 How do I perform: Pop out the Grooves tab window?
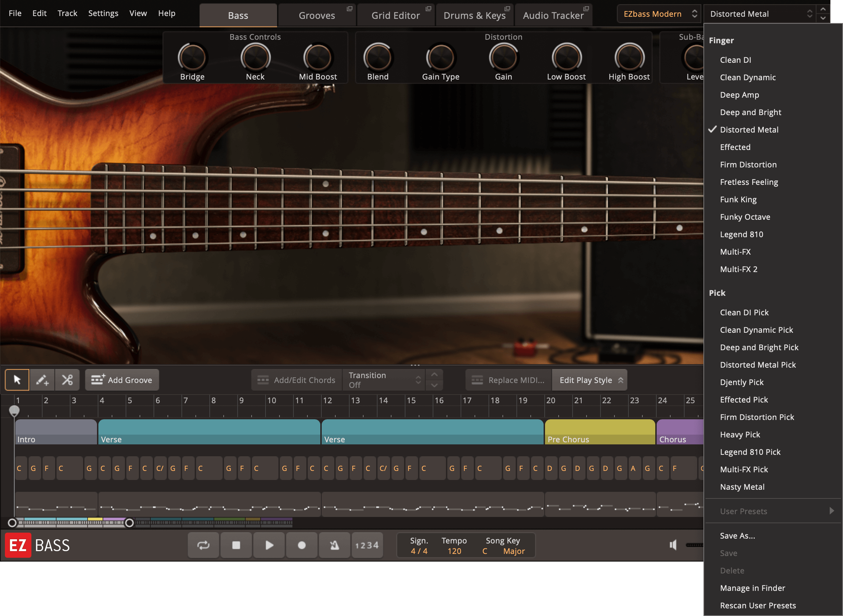(x=349, y=9)
